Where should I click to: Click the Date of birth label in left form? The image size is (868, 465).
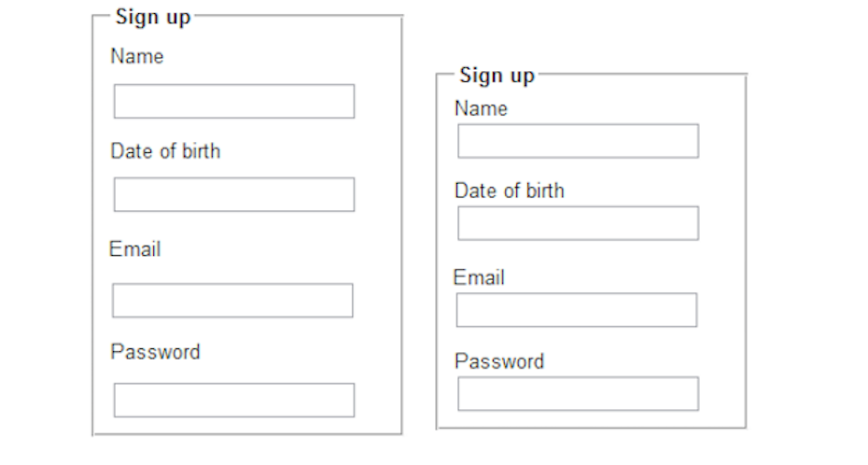(x=165, y=151)
